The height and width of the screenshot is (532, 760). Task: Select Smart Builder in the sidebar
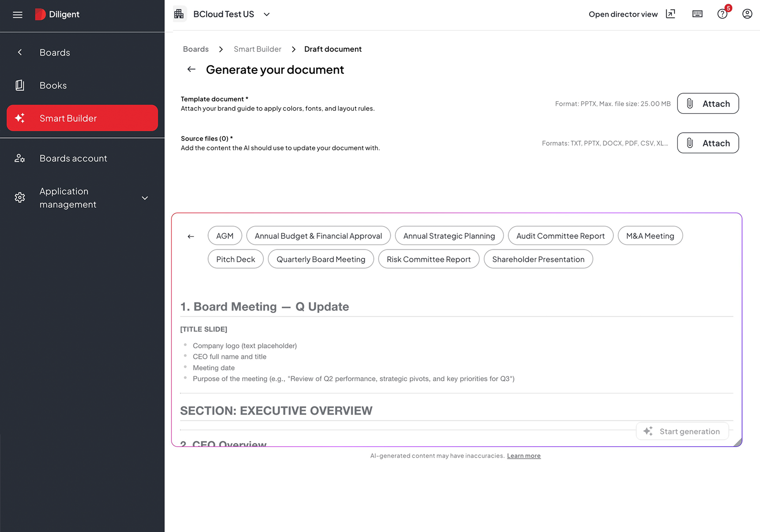82,118
